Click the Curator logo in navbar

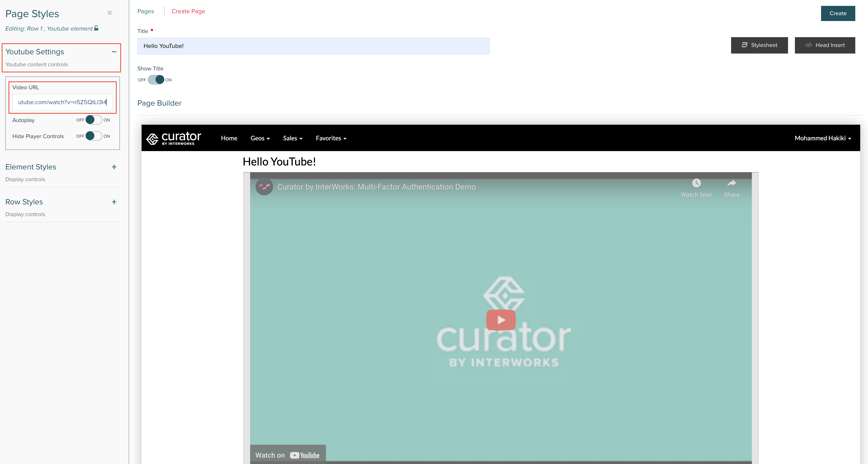[174, 138]
